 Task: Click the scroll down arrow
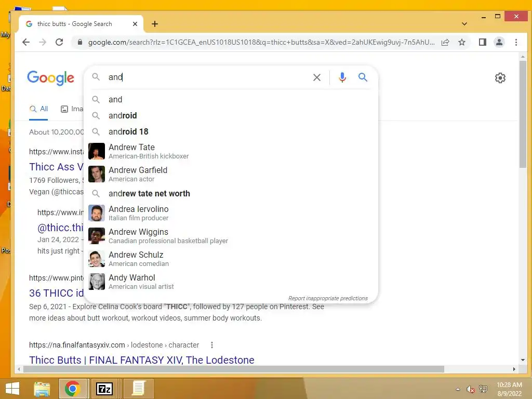523,360
